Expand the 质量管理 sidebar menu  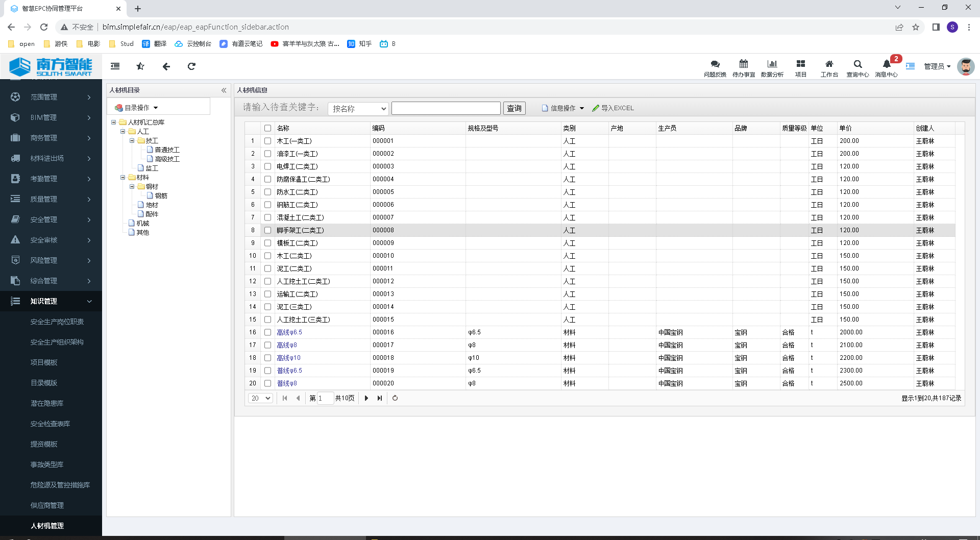coord(51,199)
